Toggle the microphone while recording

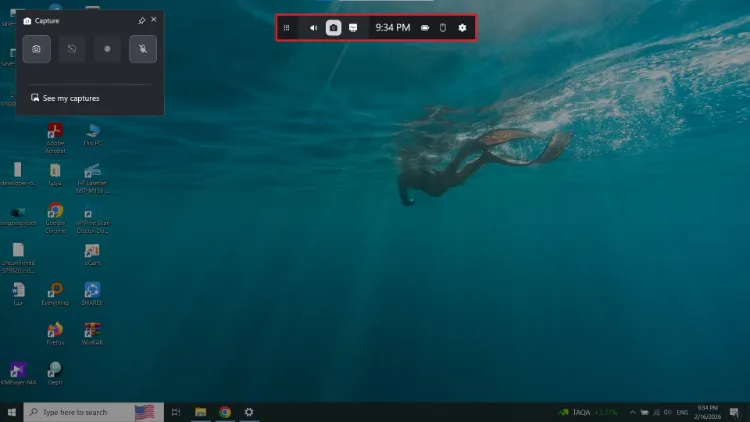pos(143,49)
